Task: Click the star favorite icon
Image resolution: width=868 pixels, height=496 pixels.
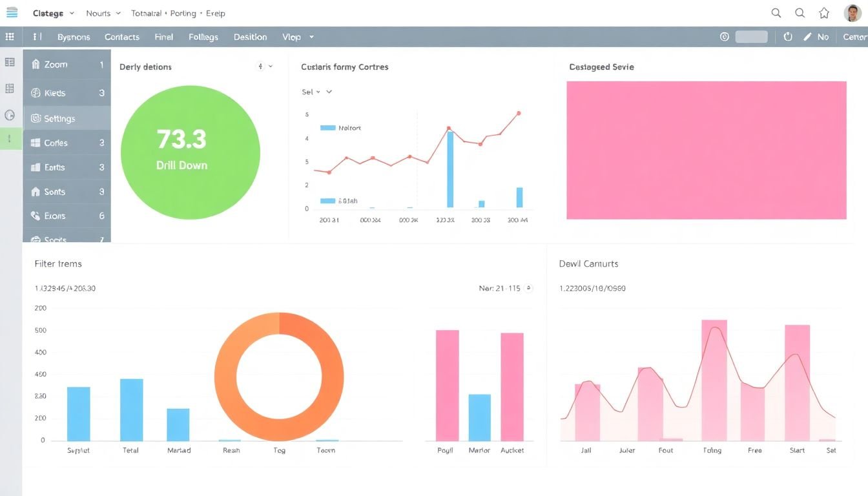Action: pyautogui.click(x=824, y=13)
